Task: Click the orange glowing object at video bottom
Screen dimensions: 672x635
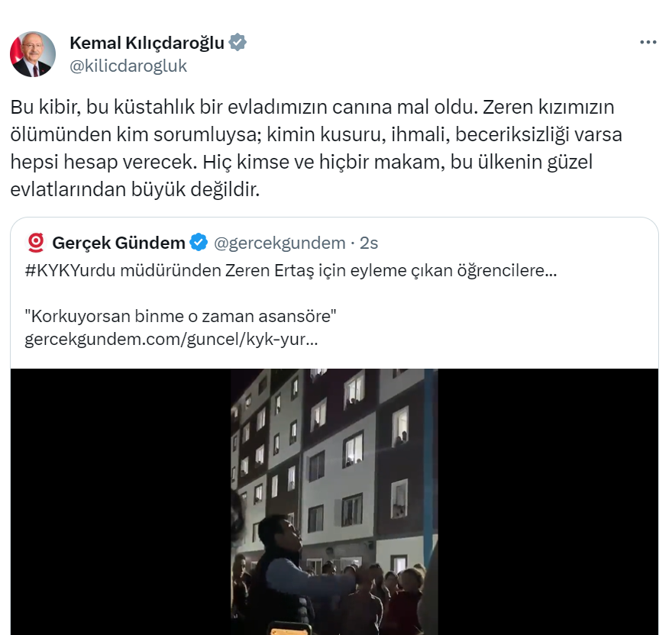Action: (x=292, y=630)
